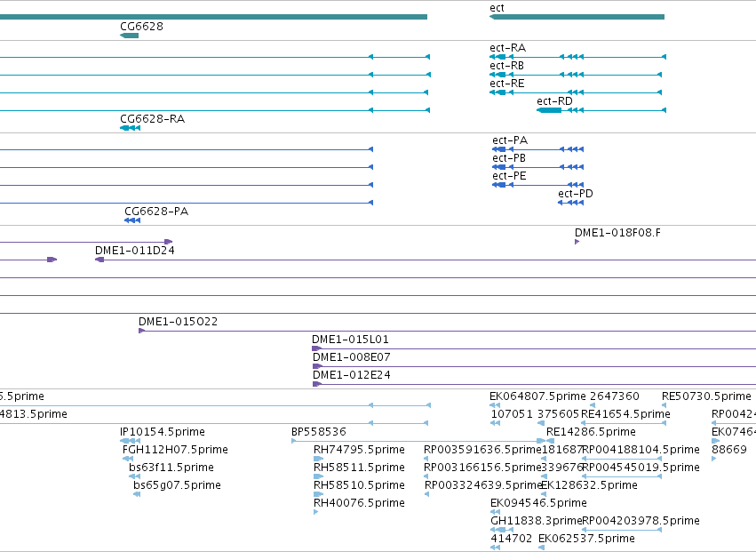Click the DME1-008E07 clone
756x552 pixels.
pos(534,366)
